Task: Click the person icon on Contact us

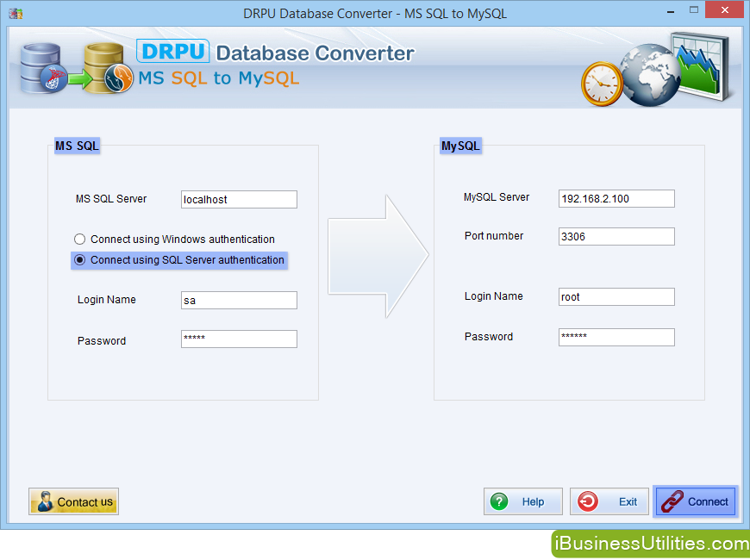Action: (x=46, y=501)
